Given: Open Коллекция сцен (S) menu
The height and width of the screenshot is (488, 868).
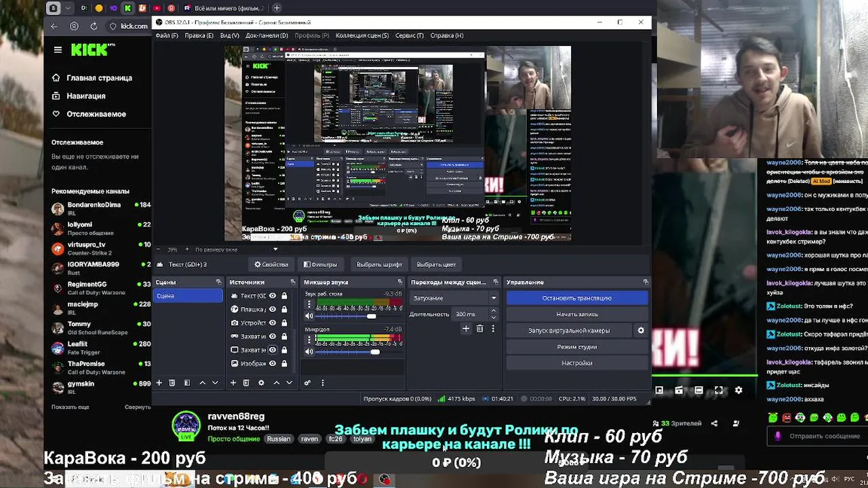Looking at the screenshot, I should [362, 35].
